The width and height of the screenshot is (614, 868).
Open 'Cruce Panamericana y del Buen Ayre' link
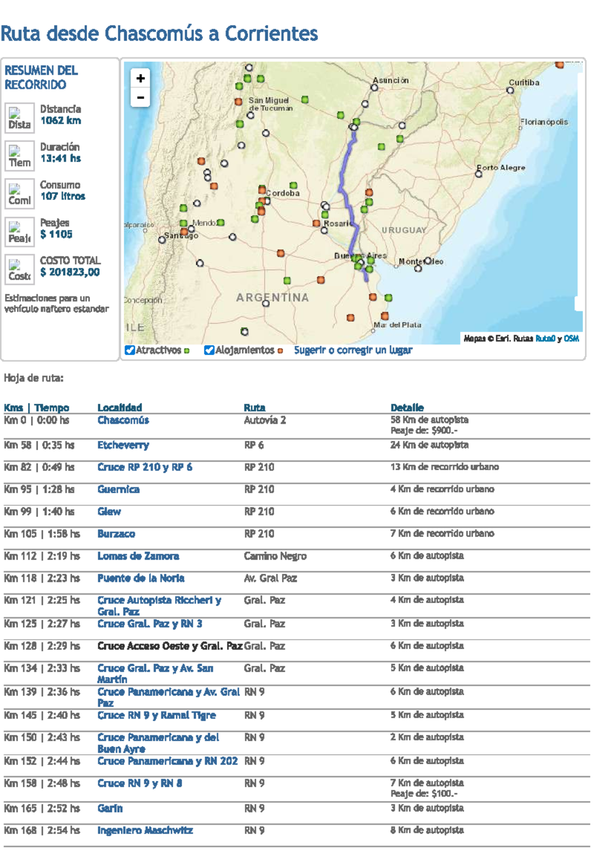[x=159, y=743]
